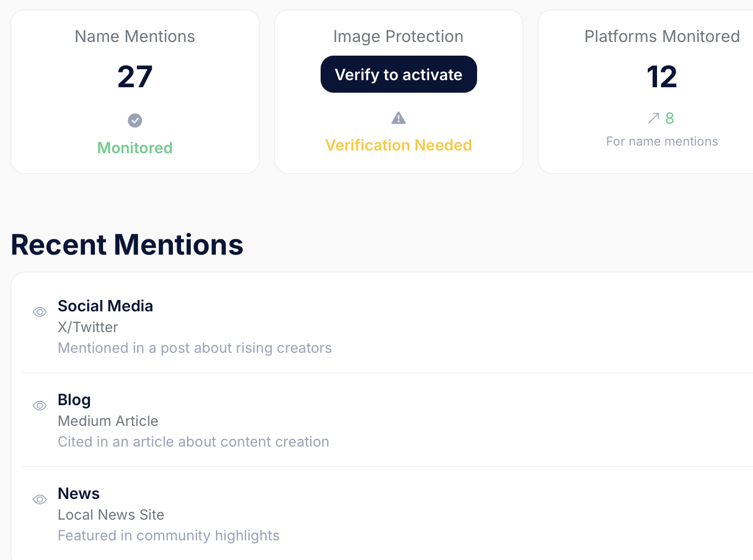The image size is (753, 560).
Task: Click the upward trend arrow icon
Action: pyautogui.click(x=653, y=118)
